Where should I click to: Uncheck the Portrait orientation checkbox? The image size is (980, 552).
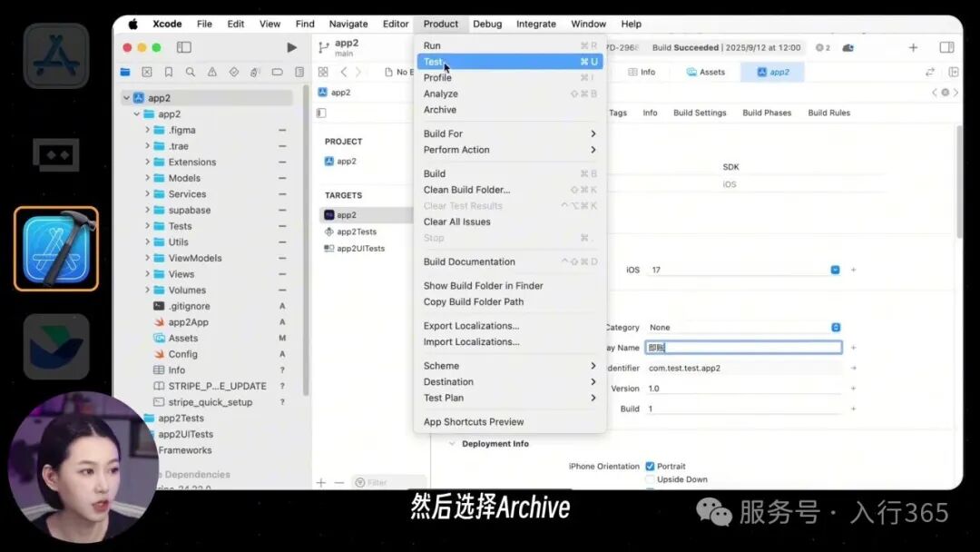point(650,466)
